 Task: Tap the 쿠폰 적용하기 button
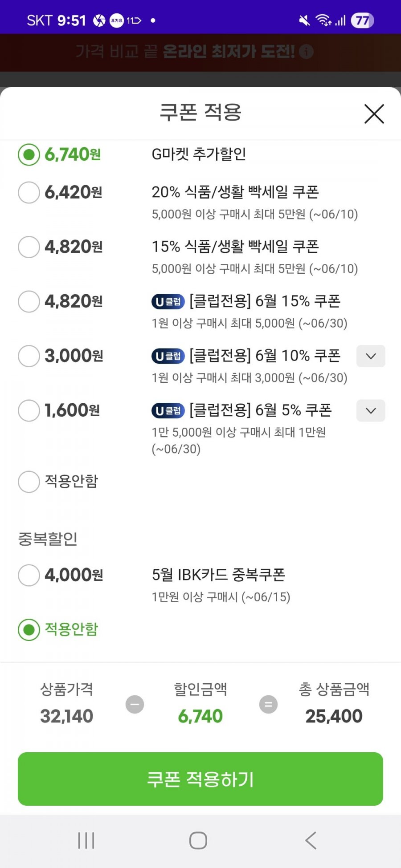point(200,779)
